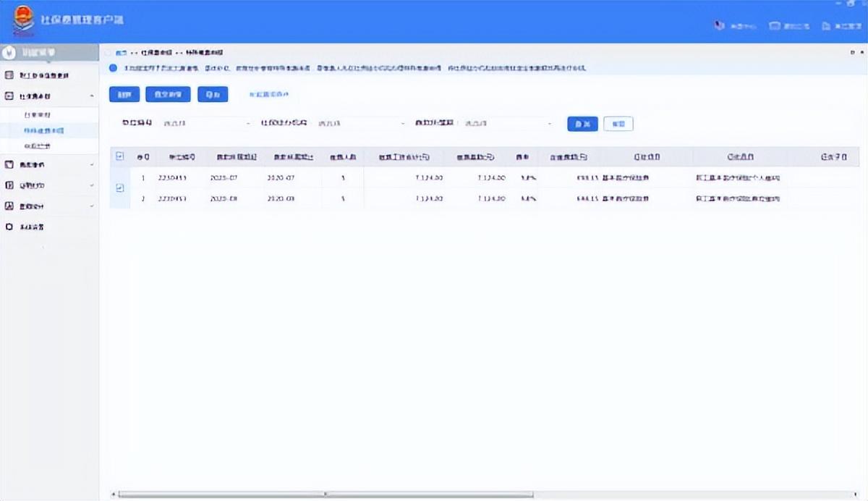Open the message center icon in blue header
Image resolution: width=868 pixels, height=501 pixels.
tap(719, 25)
